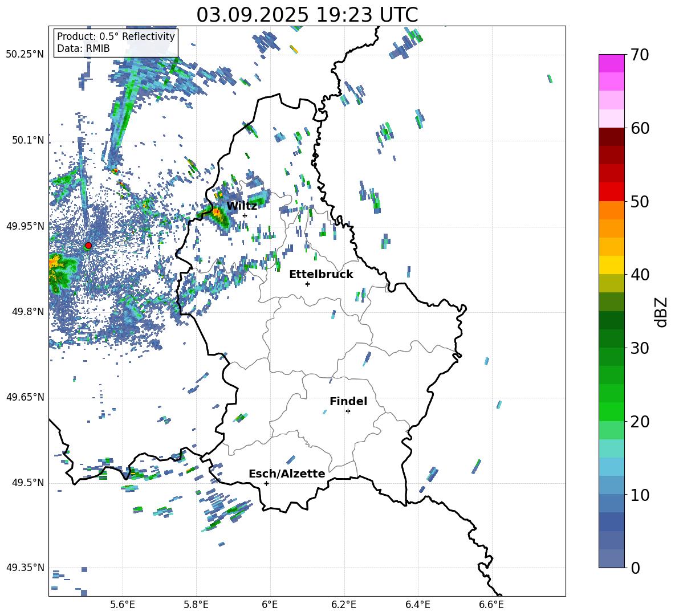
Task: Click the 50 tick on the colorbar
Action: 640,201
